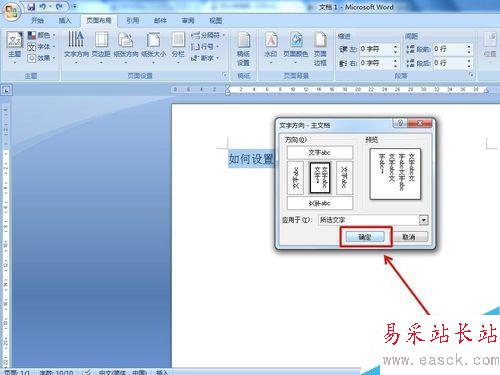Choose the right vertical rotated text direction
500x375 pixels.
pos(344,178)
